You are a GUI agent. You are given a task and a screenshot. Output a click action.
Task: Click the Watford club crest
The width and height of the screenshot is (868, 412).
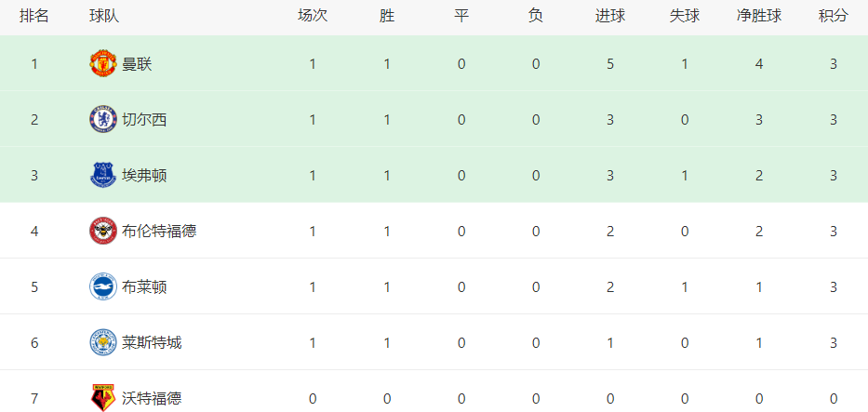[x=103, y=398]
